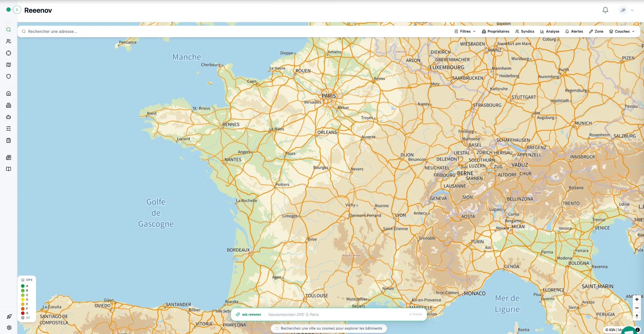Open the Propriétaires panel
This screenshot has height=334, width=644.
[496, 32]
